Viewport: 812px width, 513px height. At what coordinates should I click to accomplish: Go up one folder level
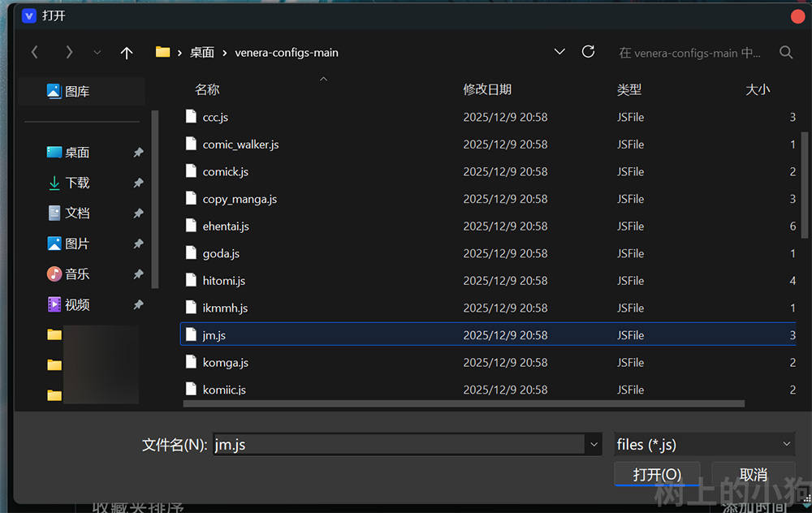pos(126,53)
